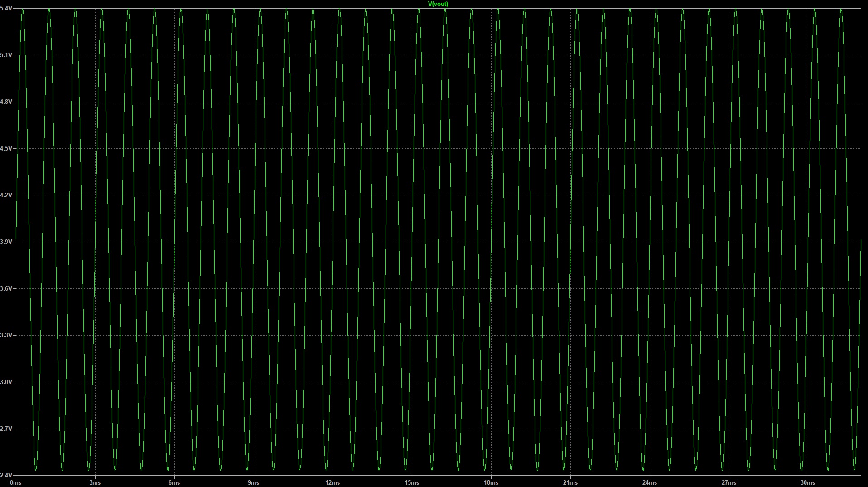This screenshot has height=487, width=868.
Task: Click the V(vout) trace label
Action: [x=438, y=4]
